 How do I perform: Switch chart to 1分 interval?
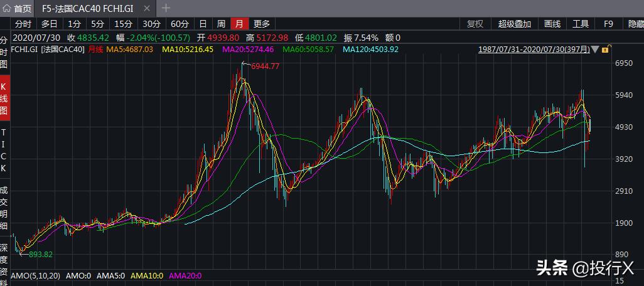[74, 24]
